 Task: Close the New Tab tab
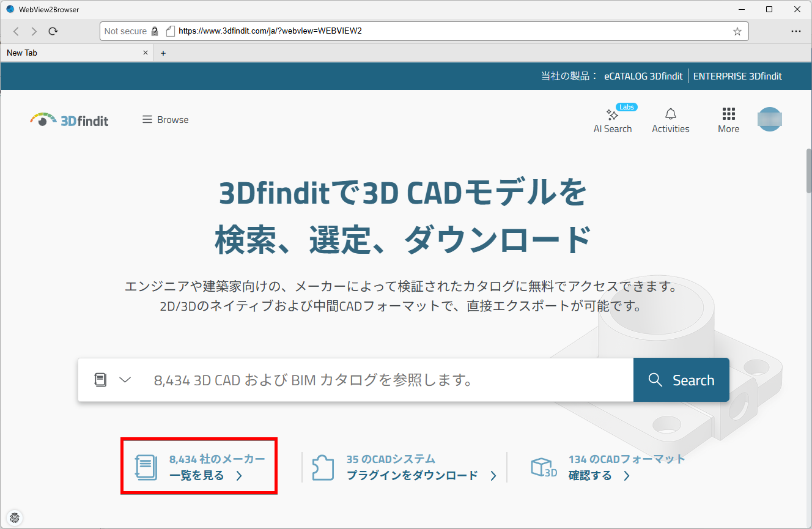click(146, 53)
